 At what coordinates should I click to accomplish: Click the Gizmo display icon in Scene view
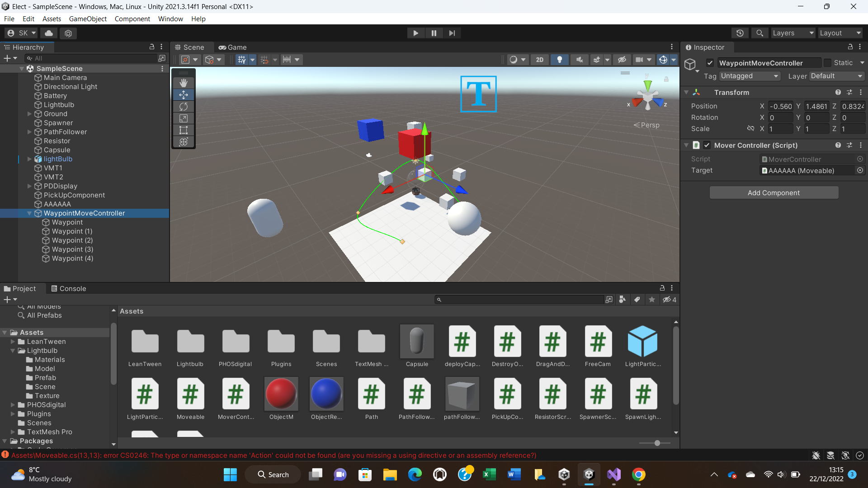[663, 60]
